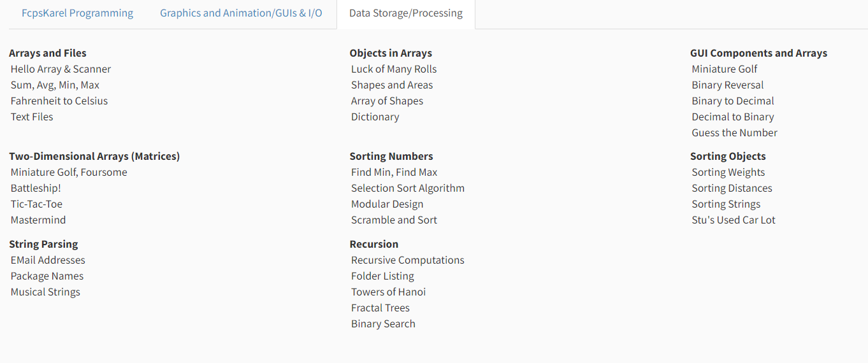Click the Sorting Distances link

pyautogui.click(x=732, y=188)
